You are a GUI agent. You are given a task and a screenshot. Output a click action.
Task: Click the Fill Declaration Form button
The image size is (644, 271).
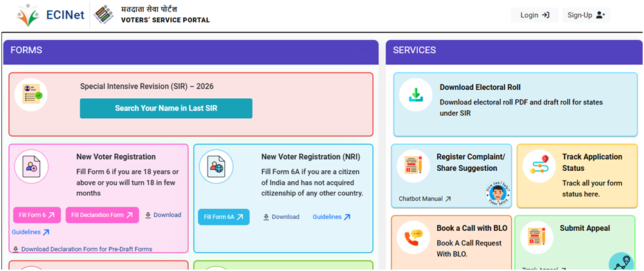[x=102, y=215]
